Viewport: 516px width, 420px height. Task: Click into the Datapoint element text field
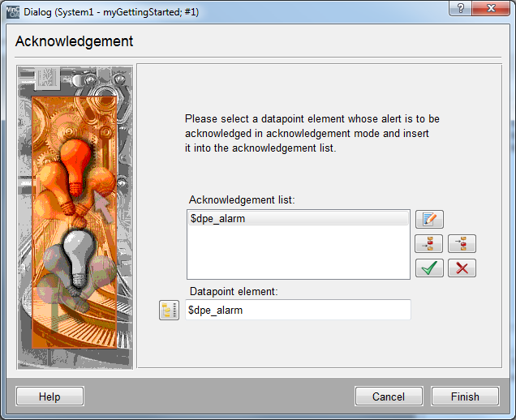coord(297,310)
